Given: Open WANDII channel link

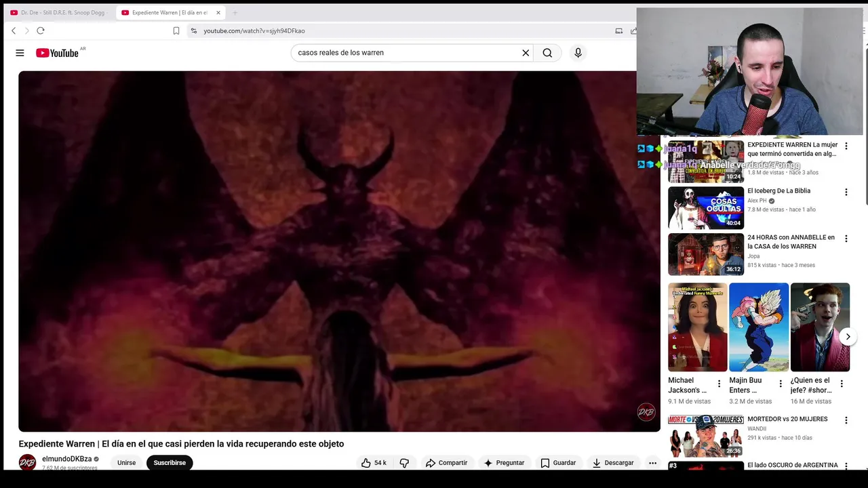Looking at the screenshot, I should tap(757, 429).
